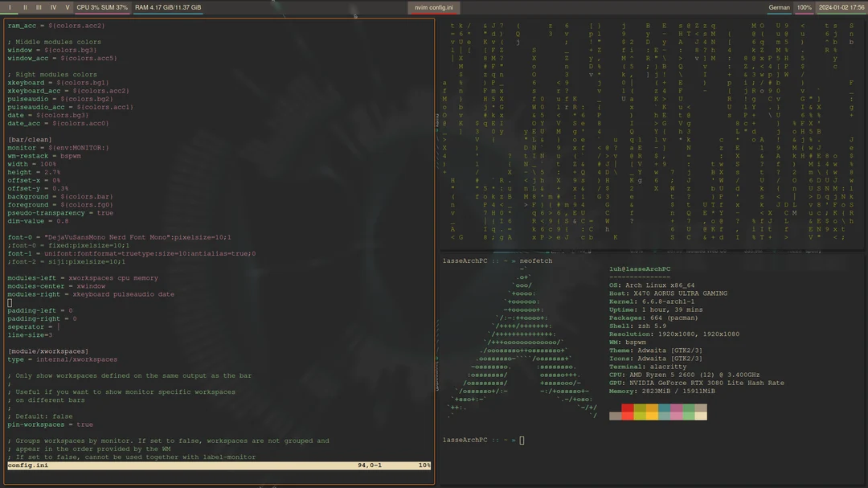Click config.ini name in the vim statusline

tap(27, 465)
